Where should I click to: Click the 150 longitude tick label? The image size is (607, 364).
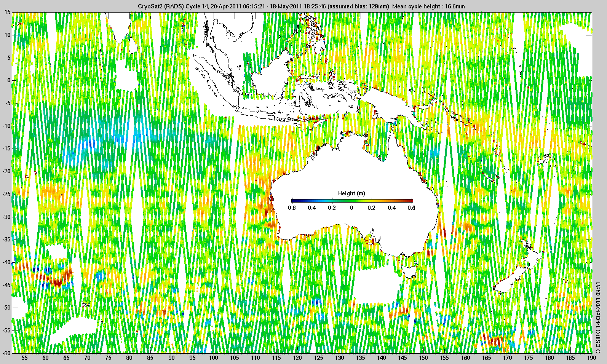point(423,358)
